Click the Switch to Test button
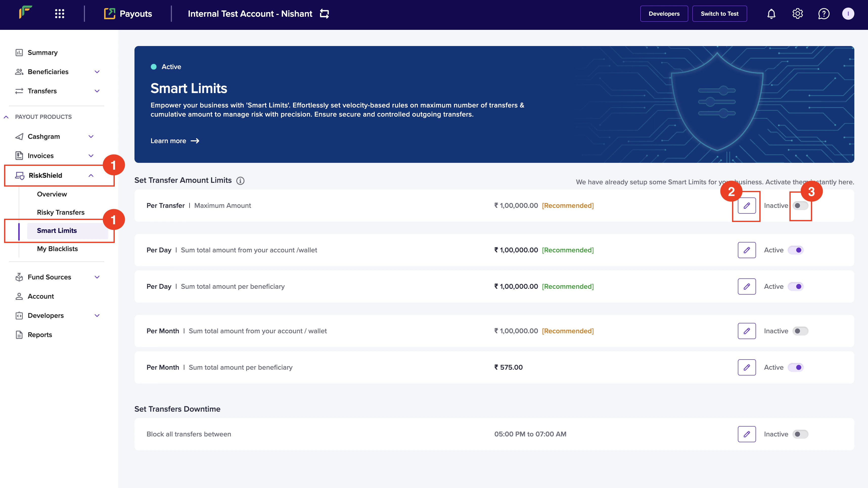 [719, 14]
